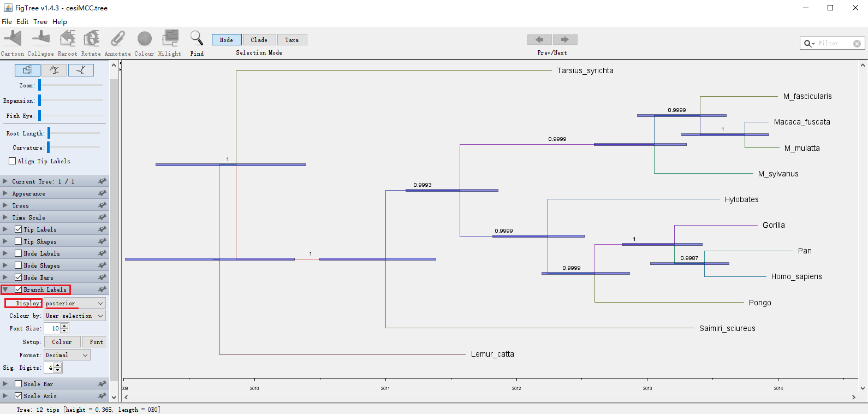Collapse the Branch Labels section
The height and width of the screenshot is (414, 868).
click(x=5, y=289)
